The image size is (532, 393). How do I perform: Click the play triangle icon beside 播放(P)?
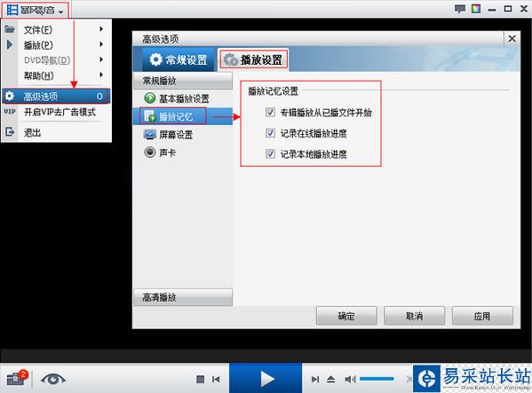click(10, 44)
